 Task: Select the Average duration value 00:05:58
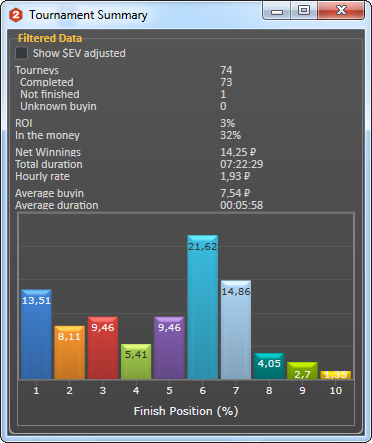(x=242, y=205)
